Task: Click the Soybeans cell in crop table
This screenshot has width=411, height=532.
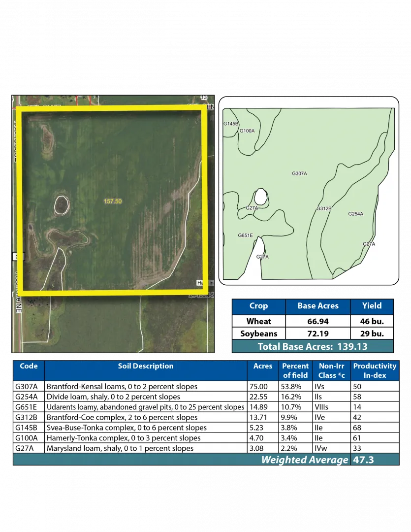Action: tap(258, 333)
